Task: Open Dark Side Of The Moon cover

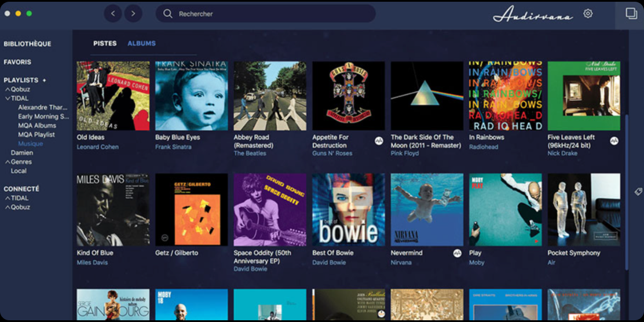Action: 427,96
